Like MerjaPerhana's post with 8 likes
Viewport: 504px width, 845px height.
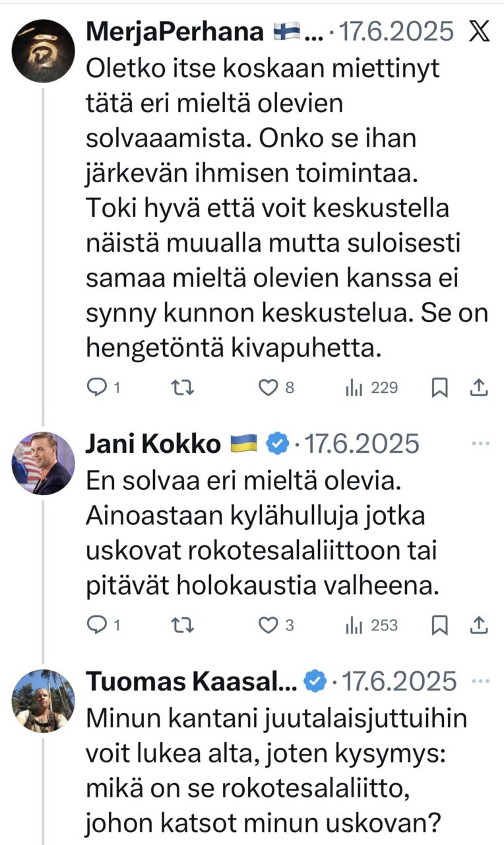[x=268, y=388]
